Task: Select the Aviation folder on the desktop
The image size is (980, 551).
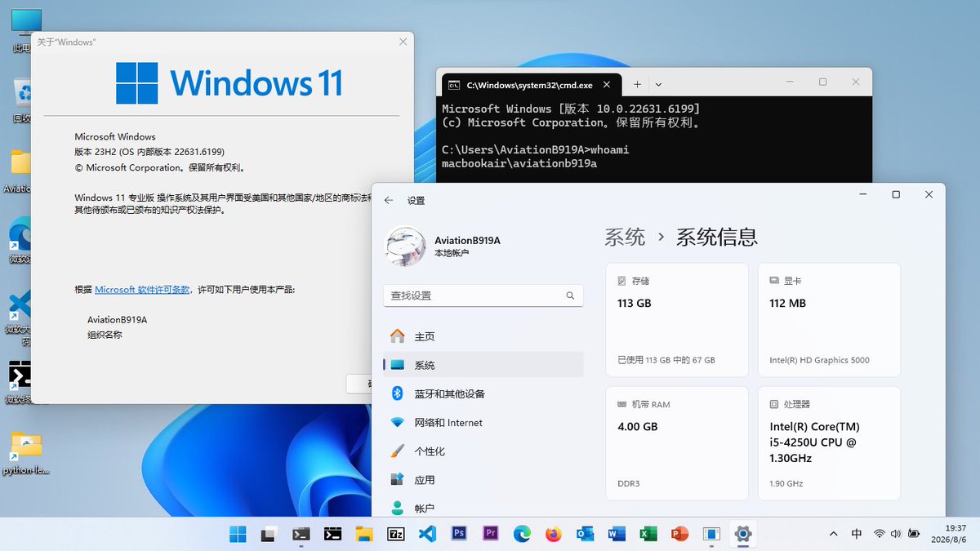Action: click(x=20, y=170)
